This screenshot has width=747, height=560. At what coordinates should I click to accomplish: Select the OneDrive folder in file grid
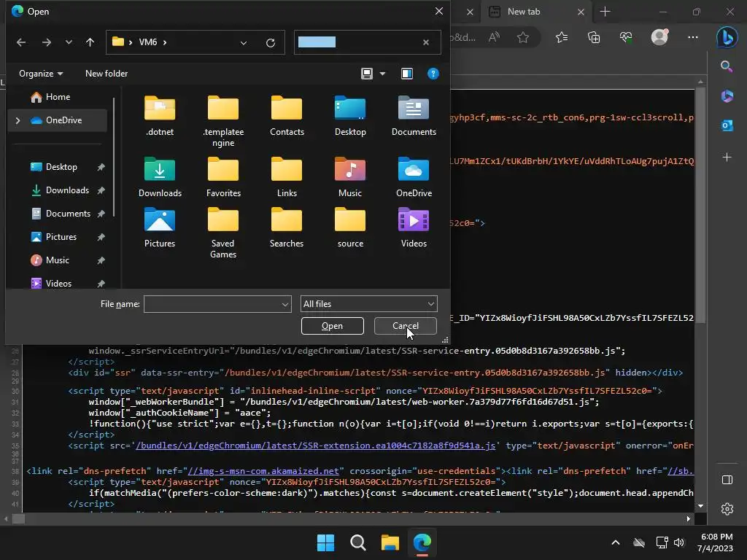tap(414, 177)
